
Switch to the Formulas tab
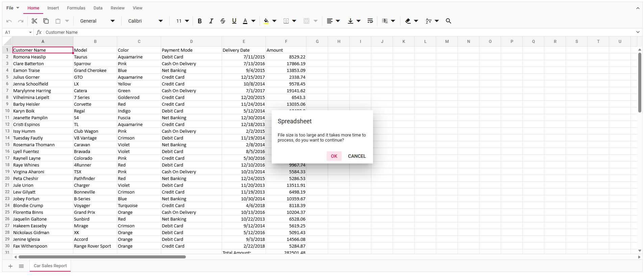click(x=76, y=8)
